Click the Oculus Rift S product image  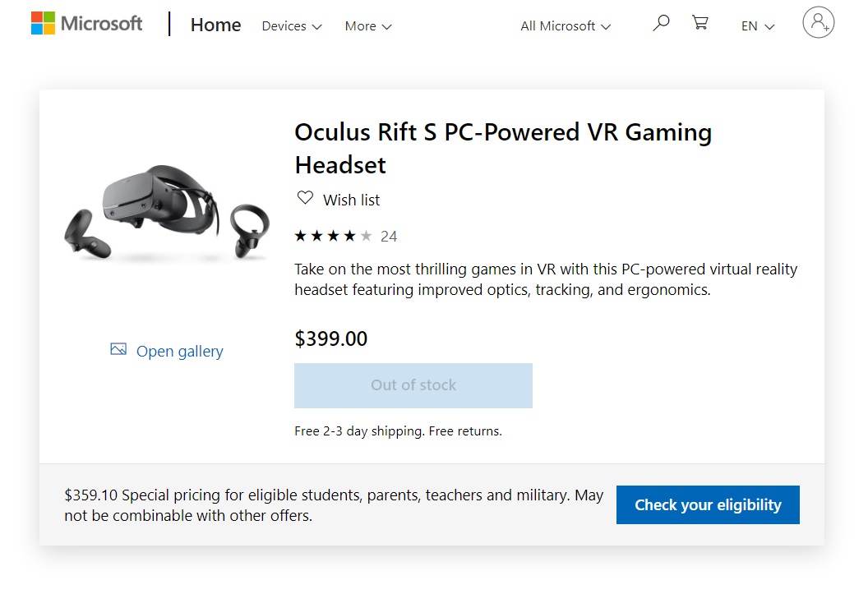[x=168, y=215]
